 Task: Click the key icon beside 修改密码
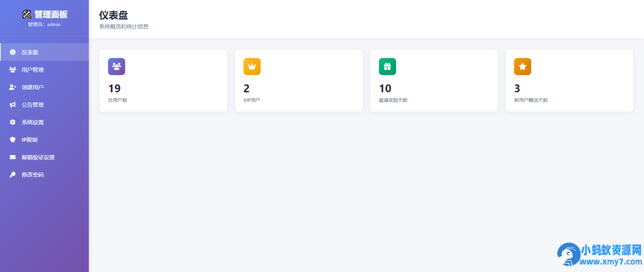(x=13, y=175)
